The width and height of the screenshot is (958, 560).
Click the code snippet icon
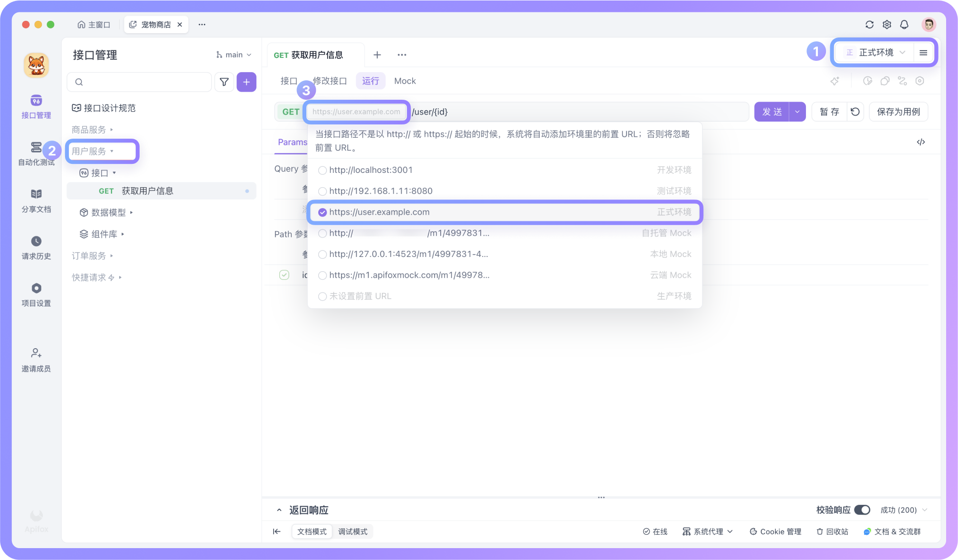[920, 142]
